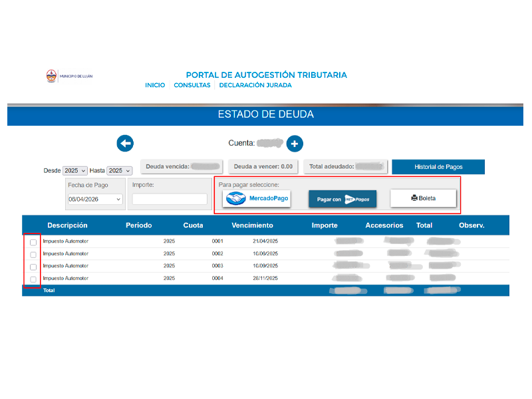Expand the Fecha de Pago date dropdown
532x399 pixels.
[95, 199]
